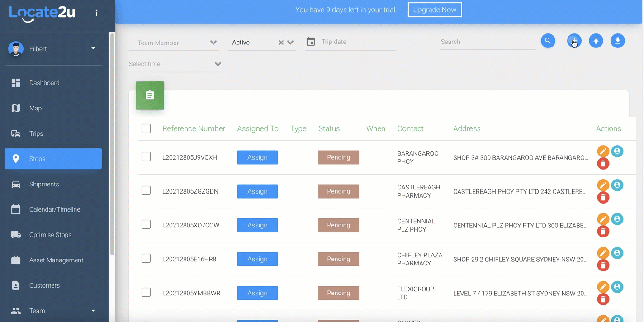This screenshot has width=644, height=322.
Task: Open Optimise Stops in the sidebar
Action: pyautogui.click(x=53, y=235)
